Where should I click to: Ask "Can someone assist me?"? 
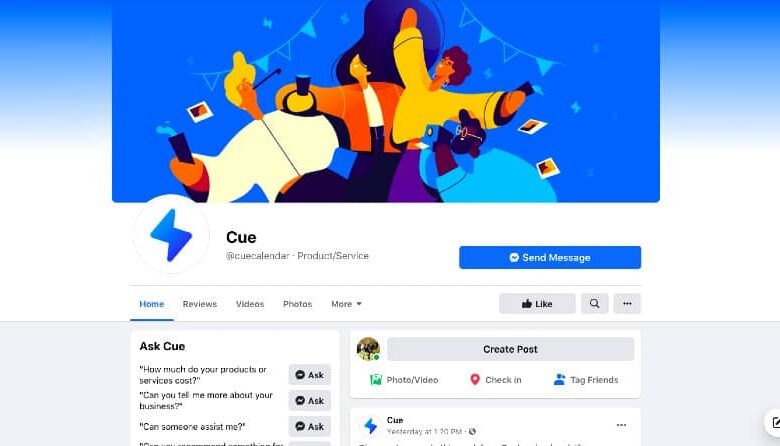pos(309,426)
